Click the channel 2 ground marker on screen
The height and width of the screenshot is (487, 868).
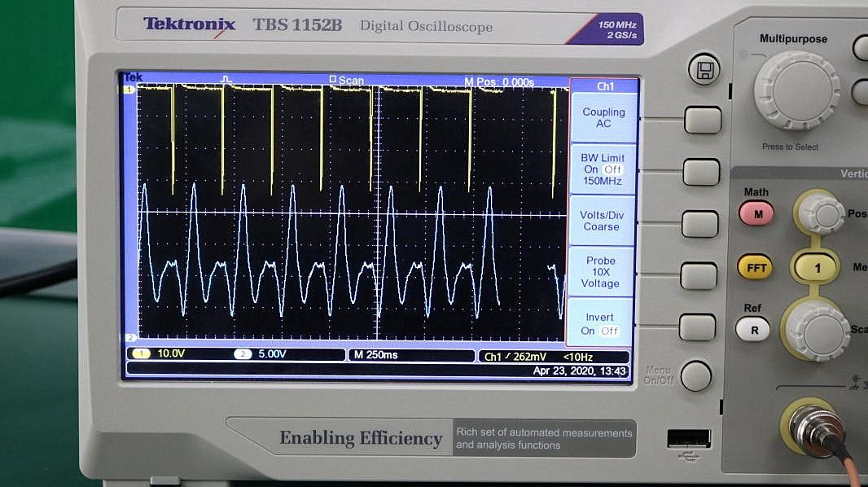pos(129,337)
